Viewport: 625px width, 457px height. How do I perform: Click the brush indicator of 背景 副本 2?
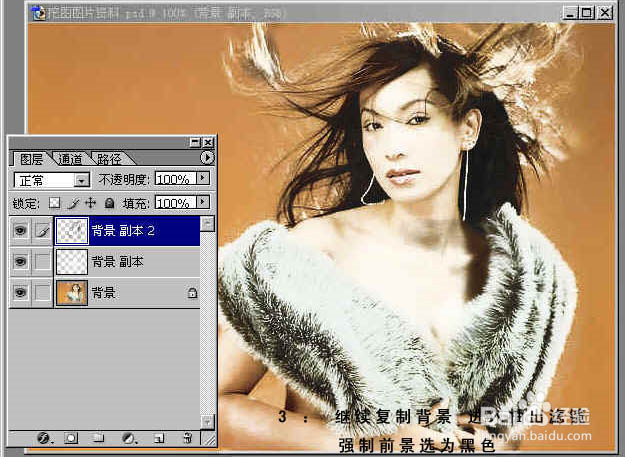[x=43, y=230]
